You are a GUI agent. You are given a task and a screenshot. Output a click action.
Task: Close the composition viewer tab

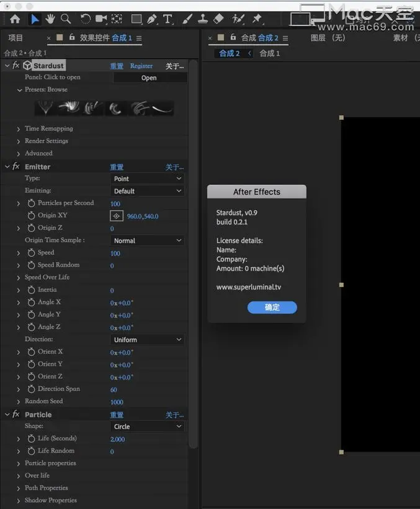[210, 38]
